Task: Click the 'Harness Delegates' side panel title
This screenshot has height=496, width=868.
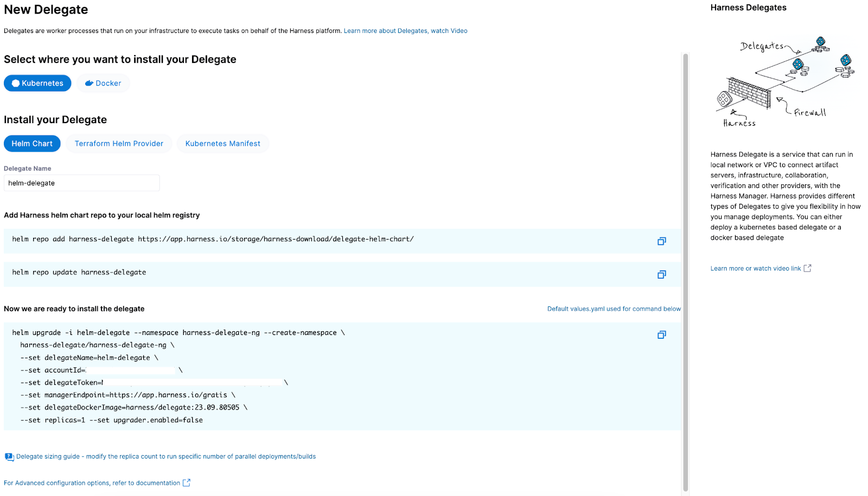Action: click(748, 8)
